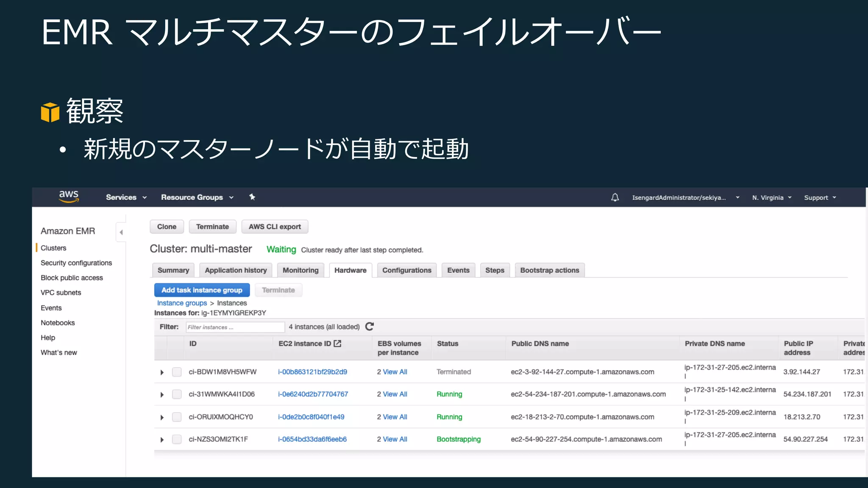
Task: Switch to the Monitoring tab
Action: pos(300,270)
